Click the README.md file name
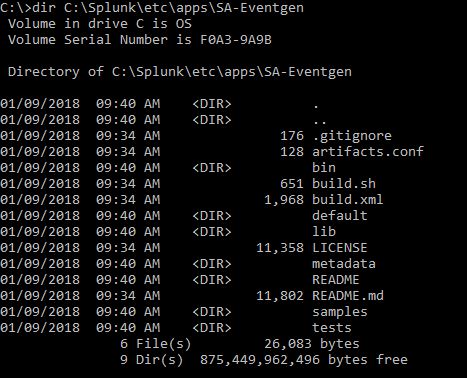This screenshot has width=467, height=378. click(x=348, y=296)
